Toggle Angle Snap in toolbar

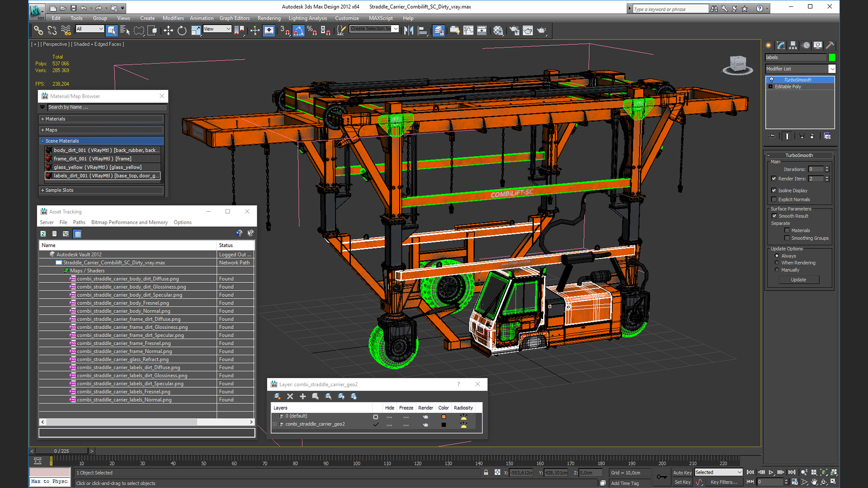298,30
